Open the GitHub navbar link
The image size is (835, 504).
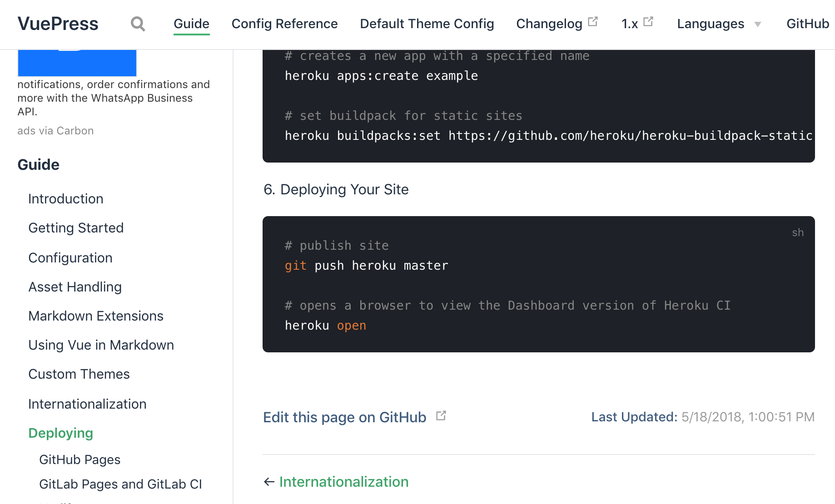808,24
